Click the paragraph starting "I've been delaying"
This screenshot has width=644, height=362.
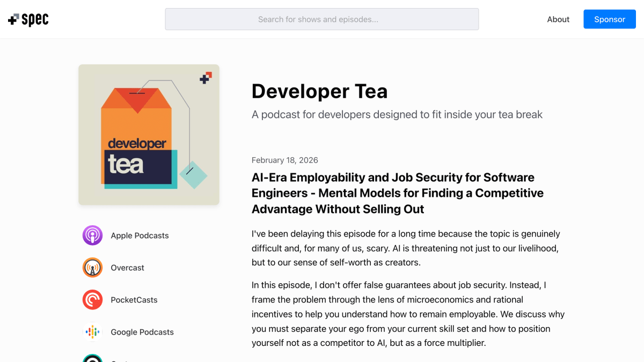point(406,248)
